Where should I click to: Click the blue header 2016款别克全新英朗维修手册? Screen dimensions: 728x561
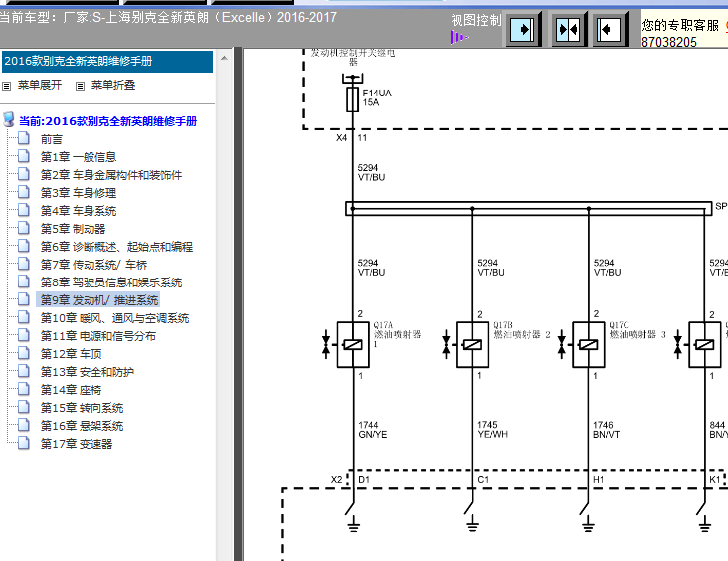[x=107, y=62]
